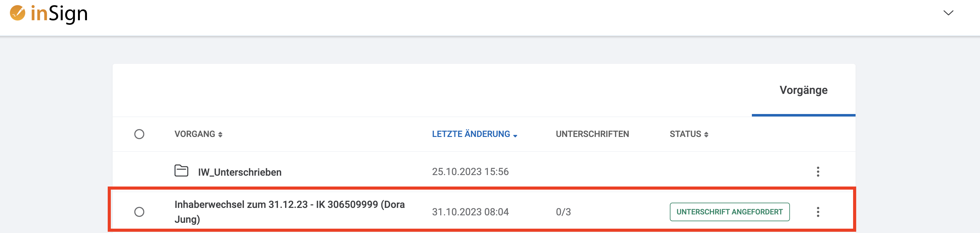Click the UNTERSCHRIFT ANGEFORDERT status button
980x233 pixels.
729,212
